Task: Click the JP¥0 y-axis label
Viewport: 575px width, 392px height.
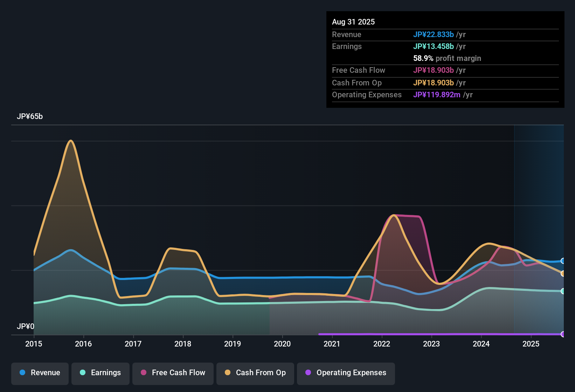Action: [x=26, y=327]
